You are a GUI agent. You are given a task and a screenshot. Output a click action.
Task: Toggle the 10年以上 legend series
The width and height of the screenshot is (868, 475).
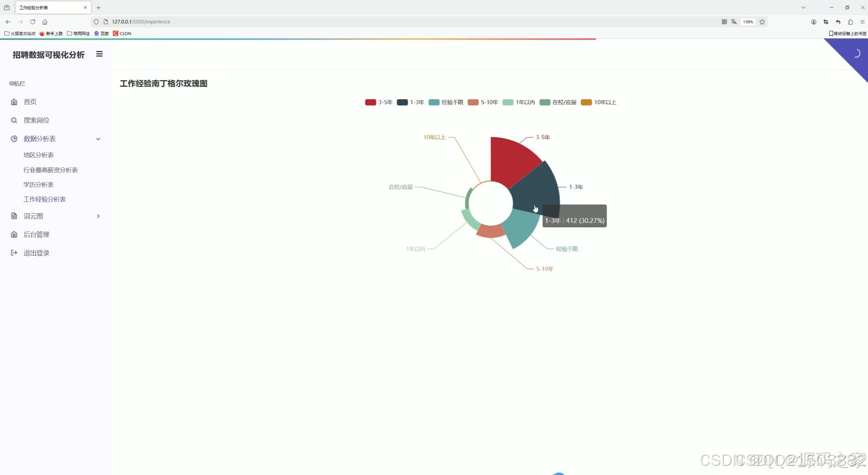[599, 102]
